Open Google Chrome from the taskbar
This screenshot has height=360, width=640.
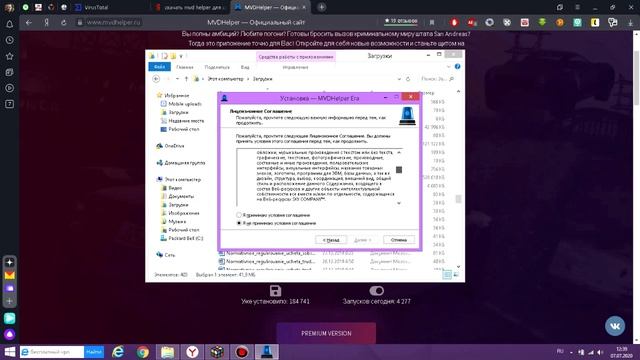click(142, 352)
